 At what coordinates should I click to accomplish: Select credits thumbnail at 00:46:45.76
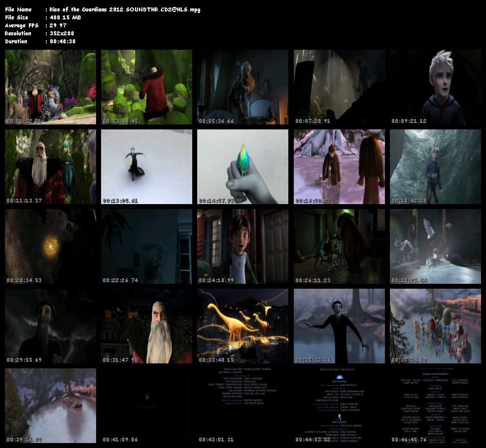436,406
